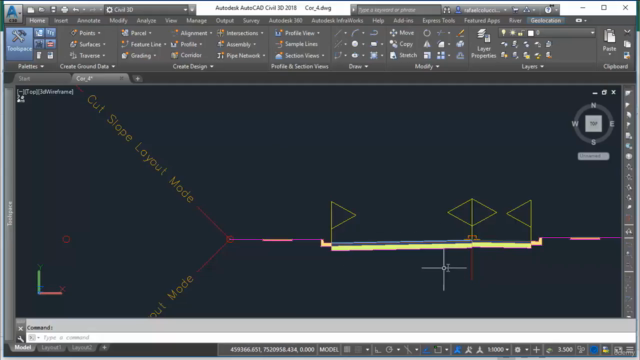This screenshot has height=360, width=640.
Task: Select the Line draw tool
Action: 338,33
